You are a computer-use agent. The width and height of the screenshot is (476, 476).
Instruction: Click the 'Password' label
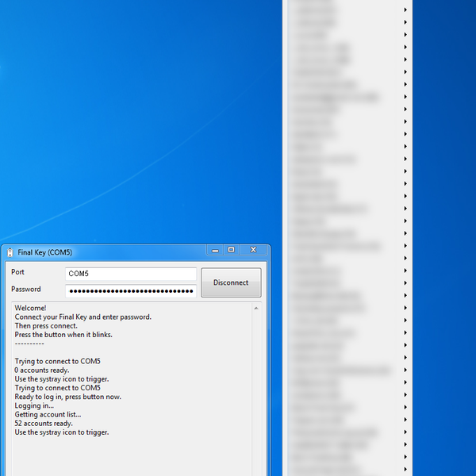click(26, 289)
